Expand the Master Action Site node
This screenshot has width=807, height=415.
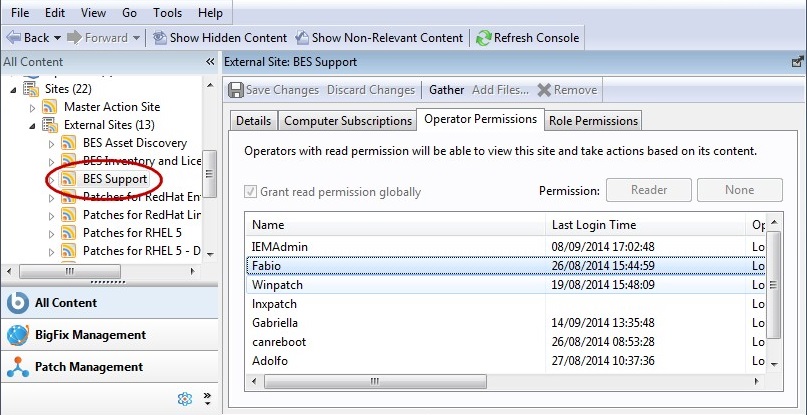[32, 108]
